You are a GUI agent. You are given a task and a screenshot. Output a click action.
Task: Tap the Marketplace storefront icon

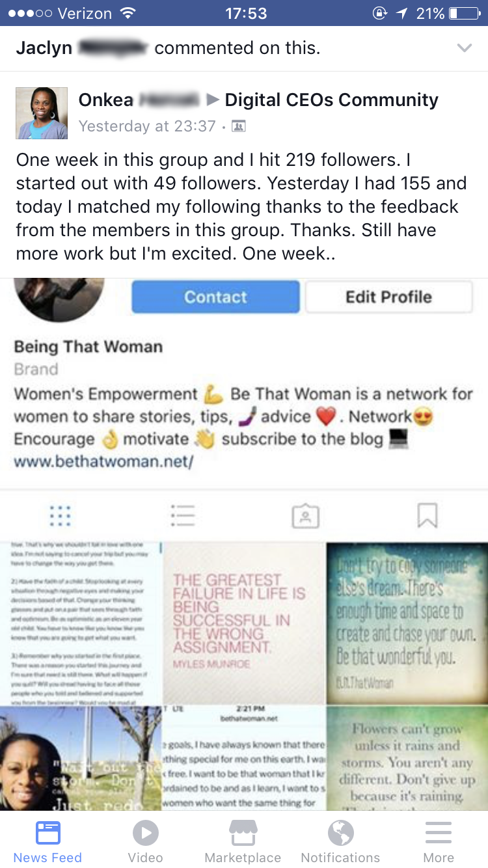click(243, 833)
